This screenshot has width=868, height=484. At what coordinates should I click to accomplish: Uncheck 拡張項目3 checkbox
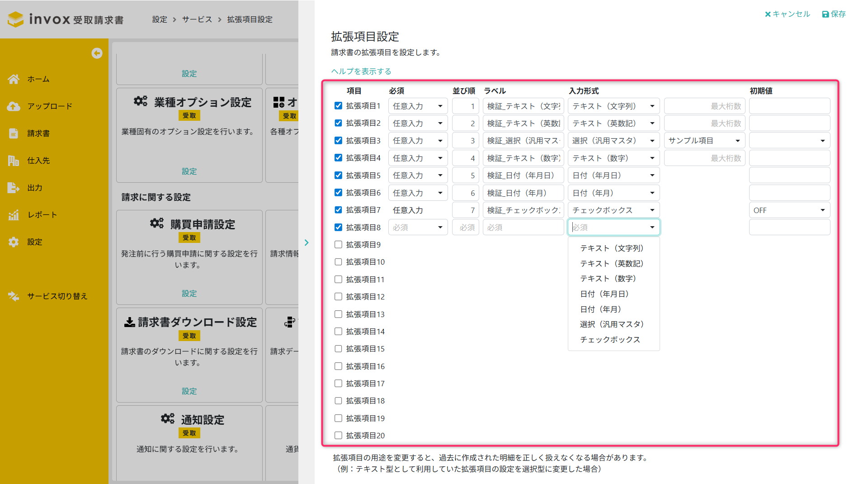[338, 141]
